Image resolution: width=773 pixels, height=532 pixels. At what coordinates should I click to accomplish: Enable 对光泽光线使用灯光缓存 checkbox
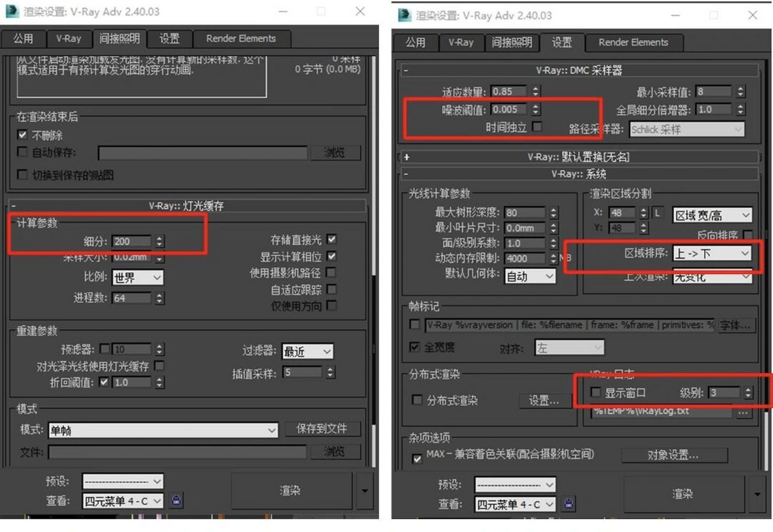click(159, 365)
